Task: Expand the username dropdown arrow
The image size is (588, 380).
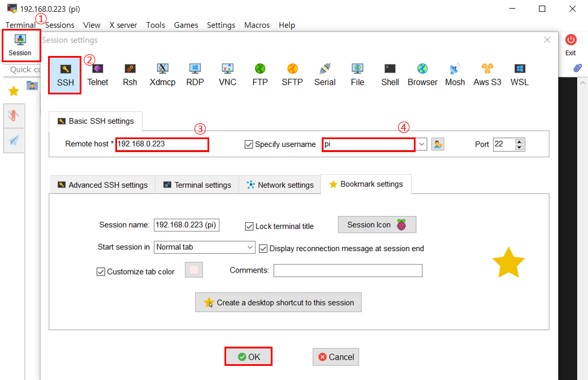Action: [x=422, y=144]
